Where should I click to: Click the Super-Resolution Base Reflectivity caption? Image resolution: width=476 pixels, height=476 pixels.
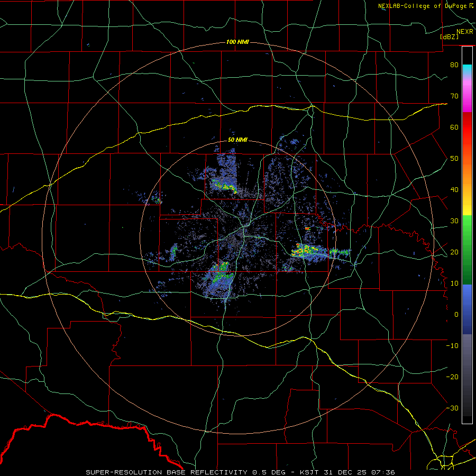[240, 472]
